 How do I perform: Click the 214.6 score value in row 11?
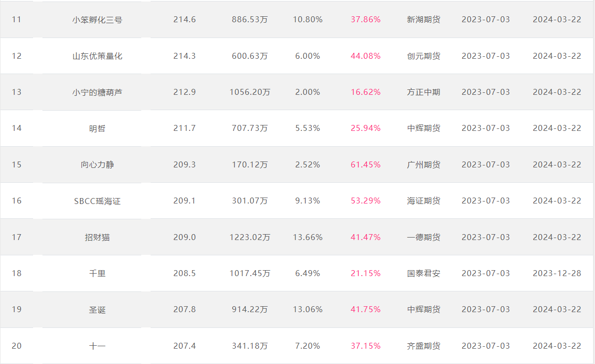185,20
